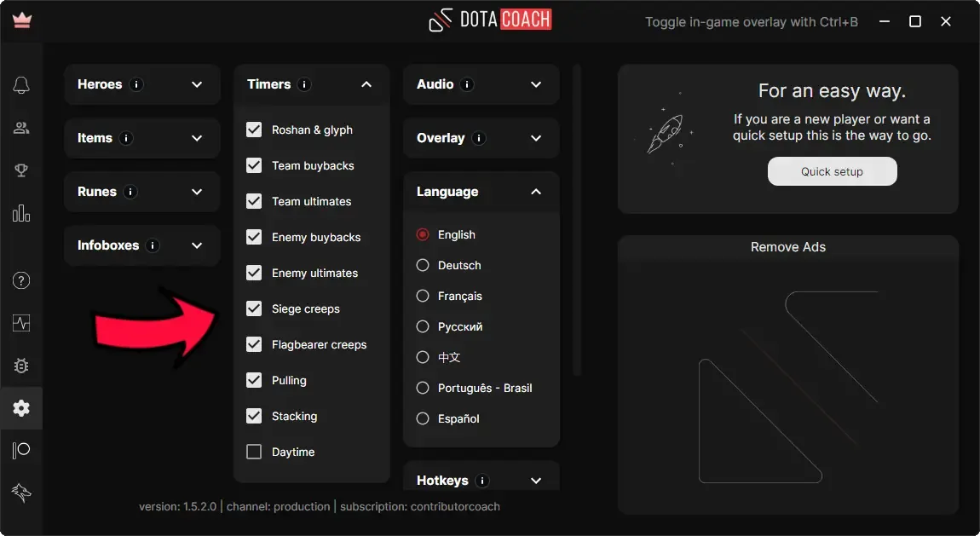Expand the Hotkeys section
This screenshot has height=536, width=980.
pyautogui.click(x=535, y=481)
